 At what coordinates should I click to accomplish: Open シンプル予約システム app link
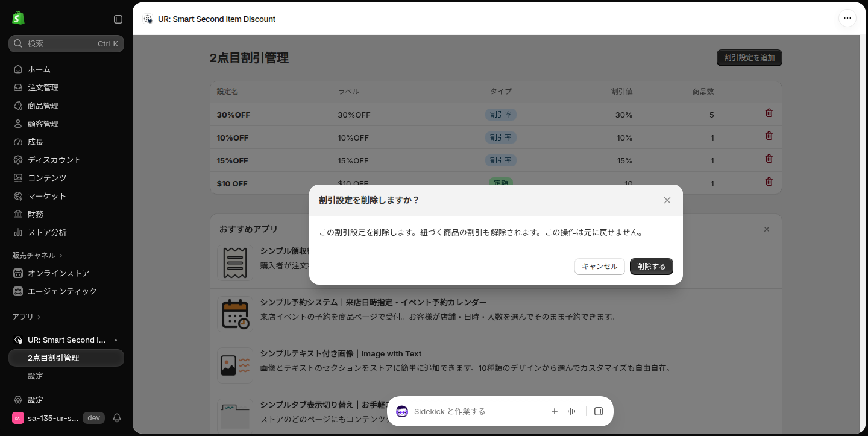coord(373,302)
